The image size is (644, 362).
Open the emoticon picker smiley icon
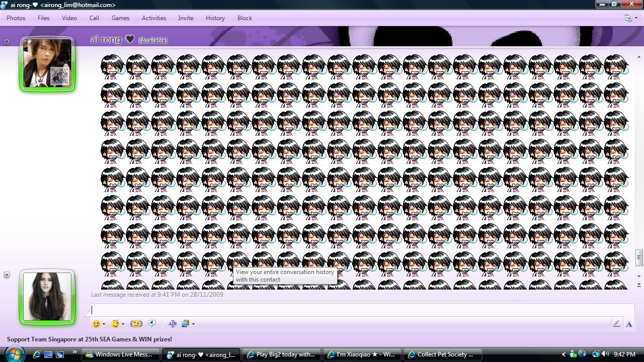pos(96,324)
